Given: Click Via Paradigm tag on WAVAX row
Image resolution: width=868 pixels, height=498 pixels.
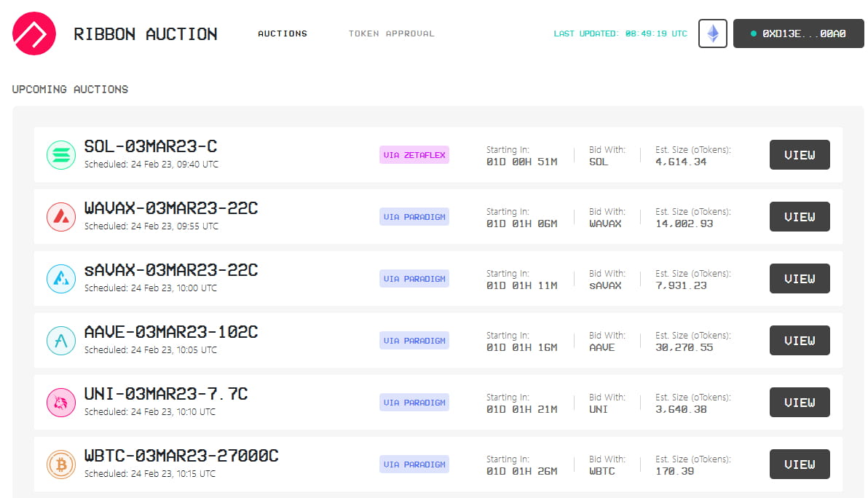Looking at the screenshot, I should (x=414, y=217).
